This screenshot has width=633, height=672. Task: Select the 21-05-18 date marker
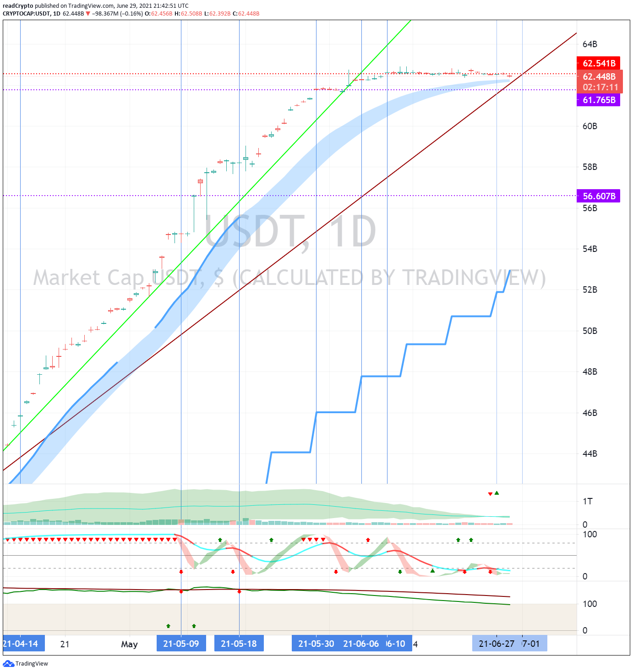pos(239,644)
